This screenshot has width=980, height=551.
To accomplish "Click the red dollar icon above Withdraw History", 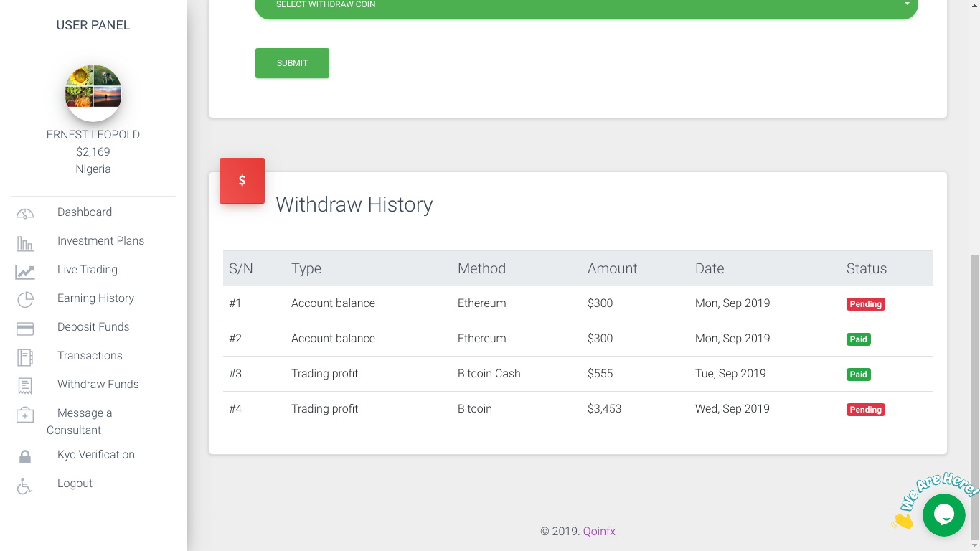I will [x=242, y=180].
